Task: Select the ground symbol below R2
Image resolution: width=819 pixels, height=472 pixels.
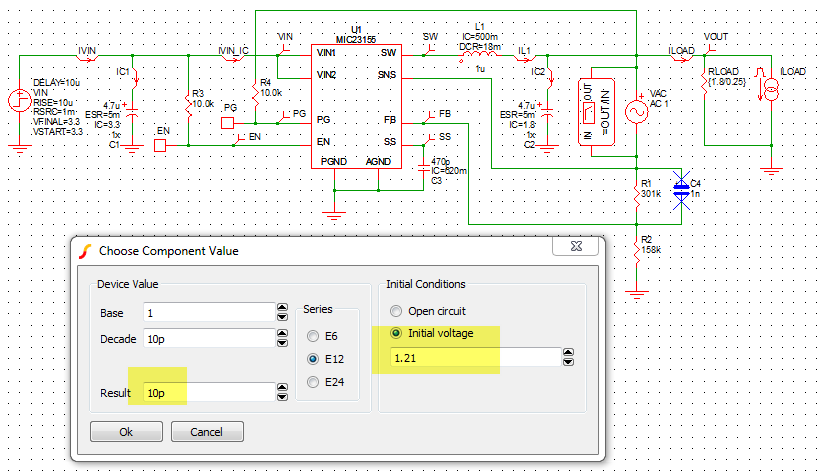Action: (x=637, y=294)
